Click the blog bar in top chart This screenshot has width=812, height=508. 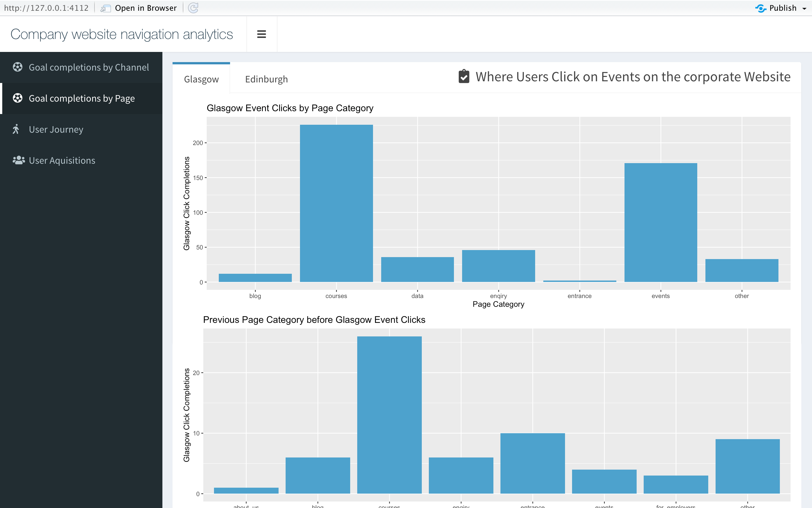(x=255, y=278)
